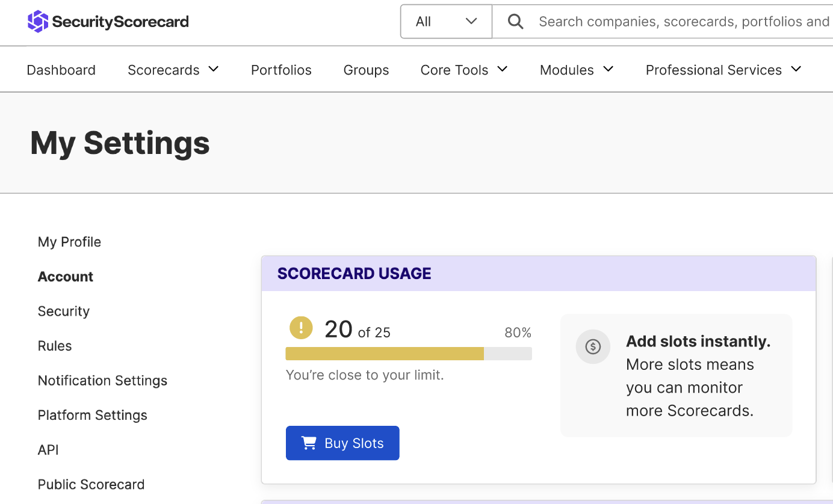Screen dimensions: 833x504
Task: Expand the Core Tools menu
Action: pyautogui.click(x=464, y=70)
